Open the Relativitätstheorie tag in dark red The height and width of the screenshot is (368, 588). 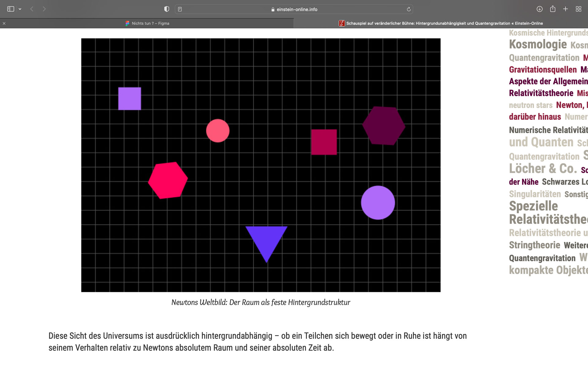tap(541, 93)
